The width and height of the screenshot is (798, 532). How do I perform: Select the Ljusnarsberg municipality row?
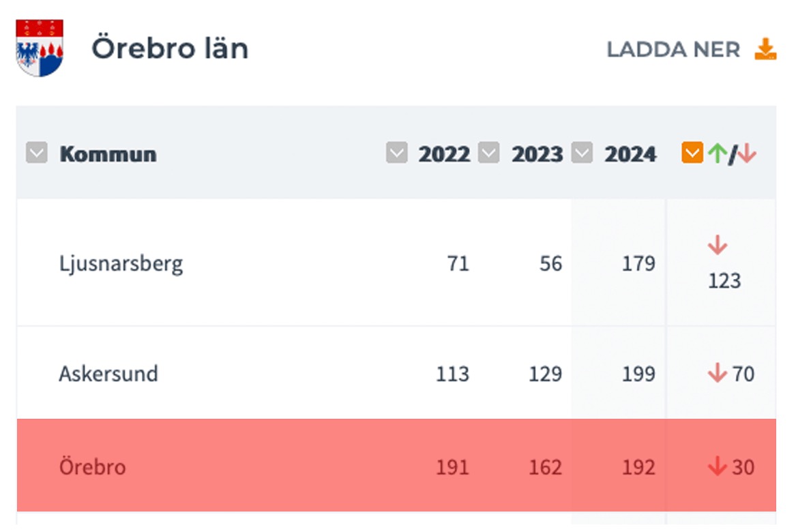click(121, 263)
